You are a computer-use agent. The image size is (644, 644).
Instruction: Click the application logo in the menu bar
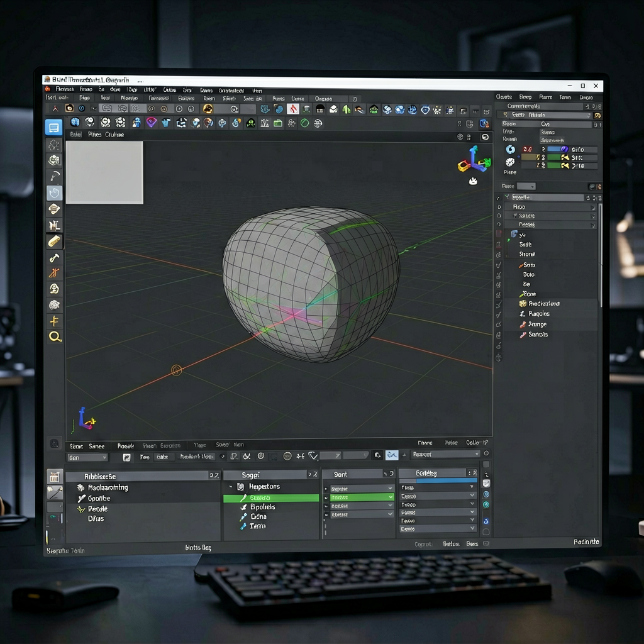[x=48, y=89]
